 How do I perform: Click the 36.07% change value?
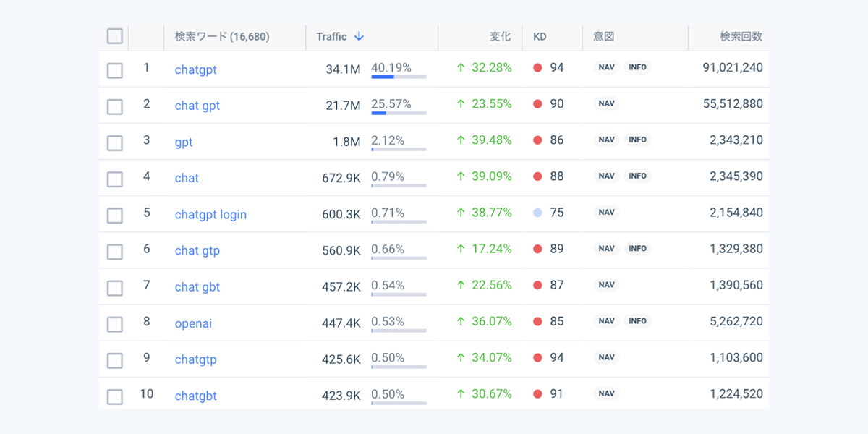[492, 320]
